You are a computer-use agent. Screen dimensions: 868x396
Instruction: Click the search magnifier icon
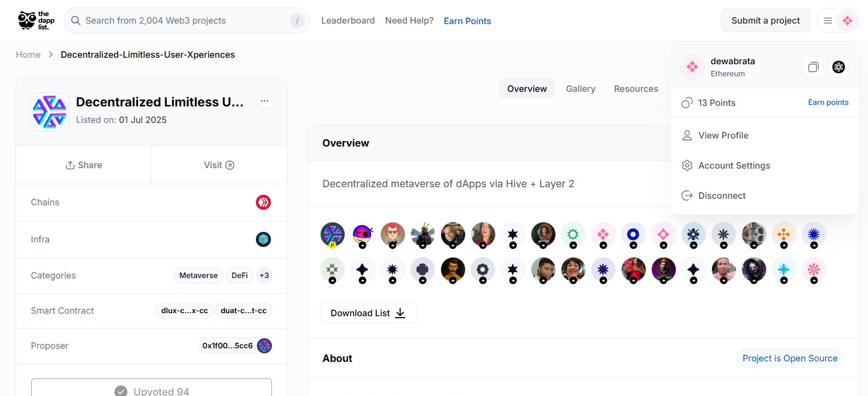(x=76, y=21)
